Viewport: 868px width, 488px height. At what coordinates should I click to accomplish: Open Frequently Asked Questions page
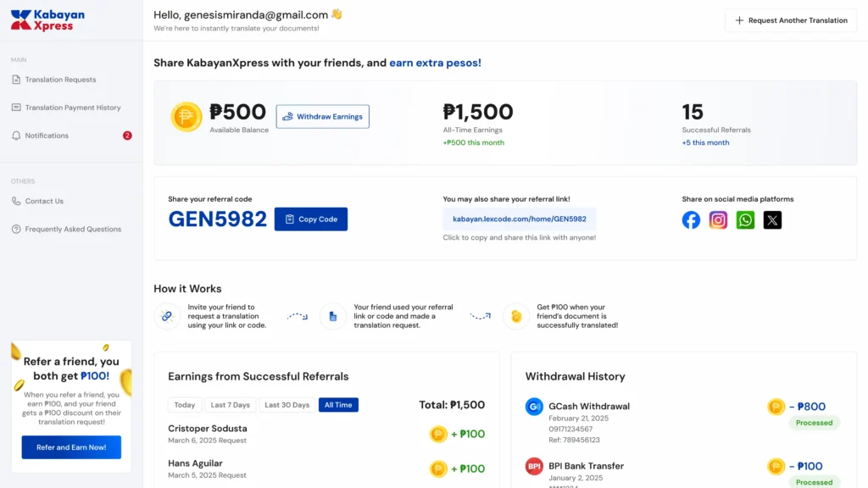pos(73,229)
